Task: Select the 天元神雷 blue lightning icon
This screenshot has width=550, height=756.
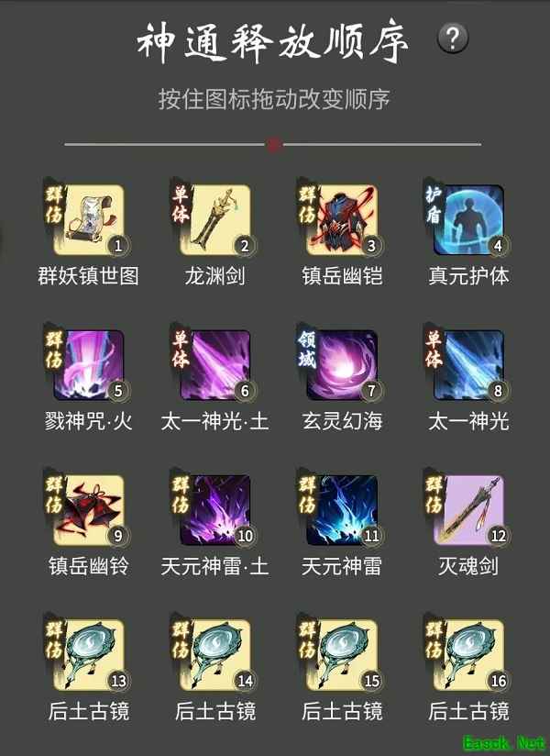Action: click(342, 510)
